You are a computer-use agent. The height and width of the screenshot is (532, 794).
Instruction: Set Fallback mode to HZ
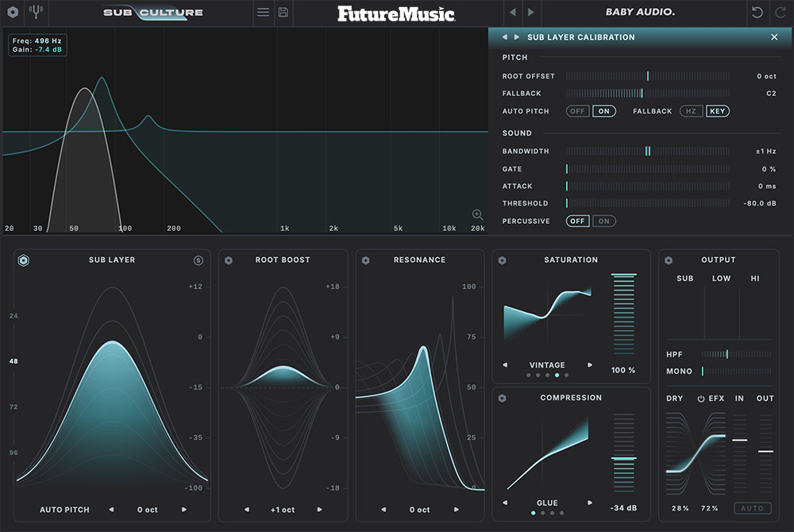point(692,111)
